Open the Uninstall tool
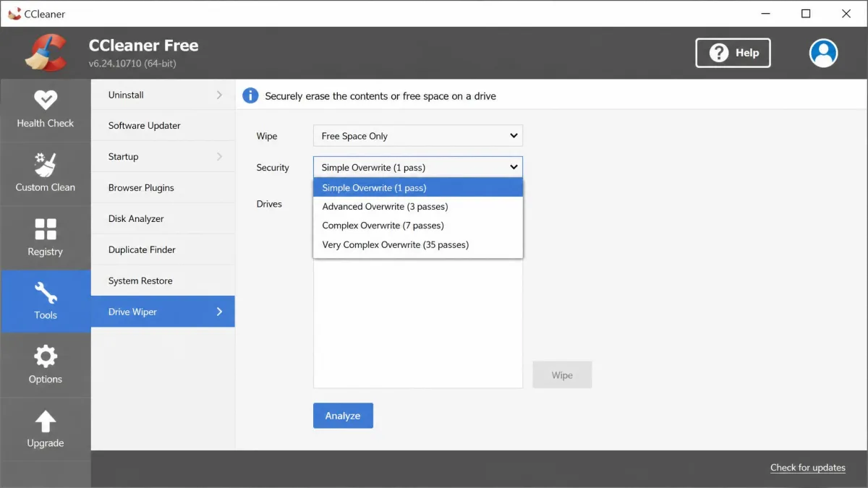The width and height of the screenshot is (868, 488). click(x=163, y=95)
